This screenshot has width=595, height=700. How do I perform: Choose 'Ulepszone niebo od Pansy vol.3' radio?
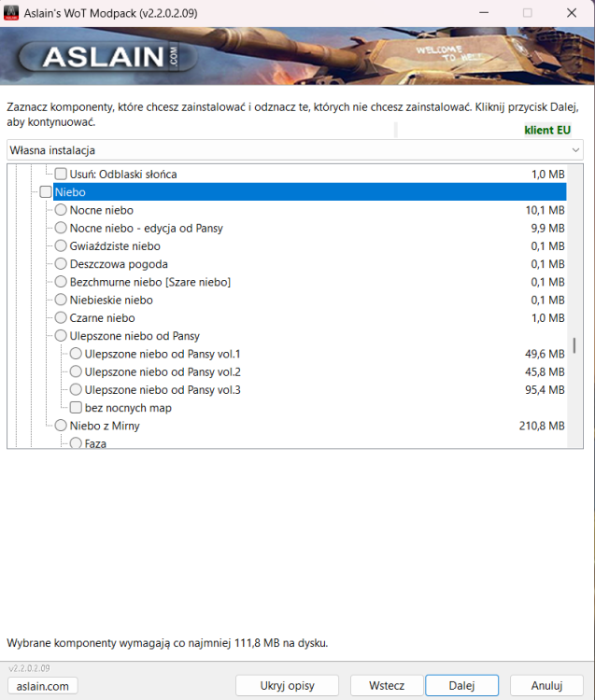coord(76,390)
